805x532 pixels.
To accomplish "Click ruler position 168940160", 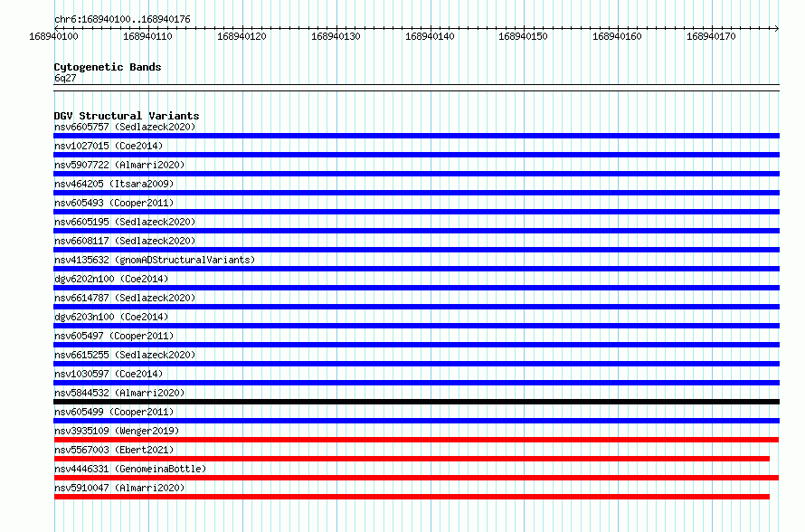I will pyautogui.click(x=617, y=36).
